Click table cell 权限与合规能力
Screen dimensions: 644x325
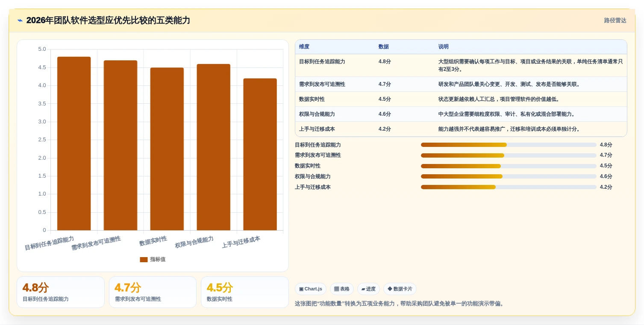(x=317, y=114)
